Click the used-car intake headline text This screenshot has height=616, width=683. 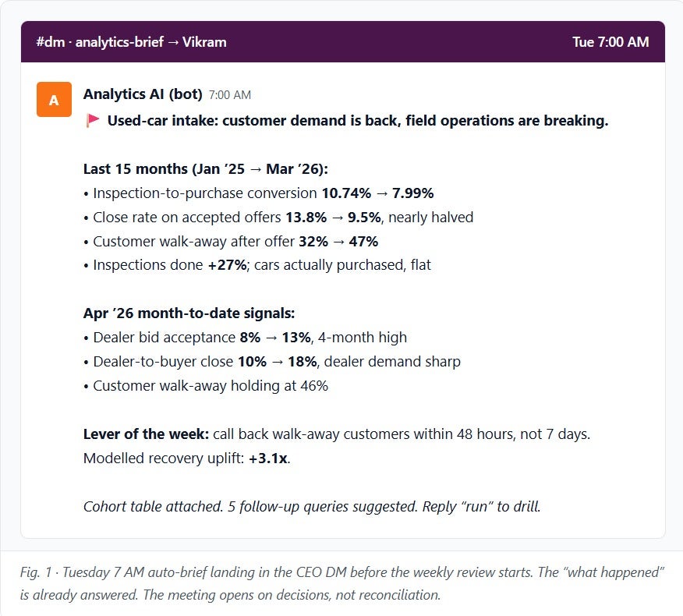point(357,121)
